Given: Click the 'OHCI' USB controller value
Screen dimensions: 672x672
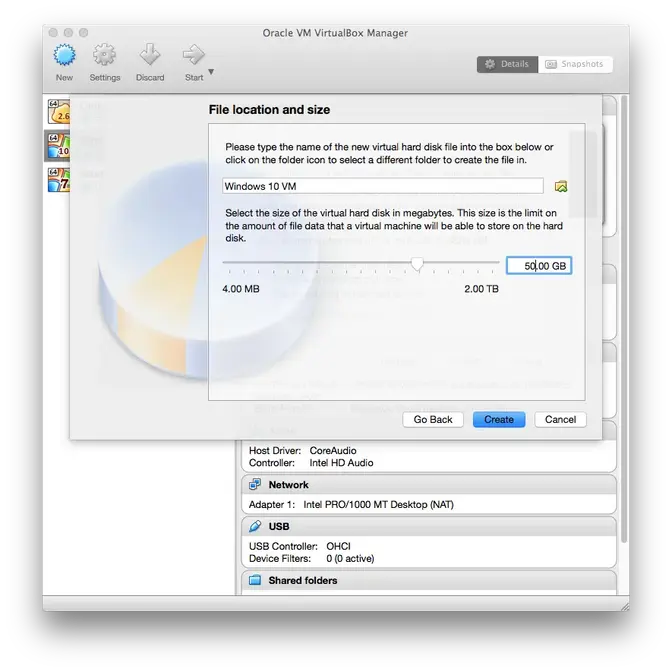Looking at the screenshot, I should (338, 546).
